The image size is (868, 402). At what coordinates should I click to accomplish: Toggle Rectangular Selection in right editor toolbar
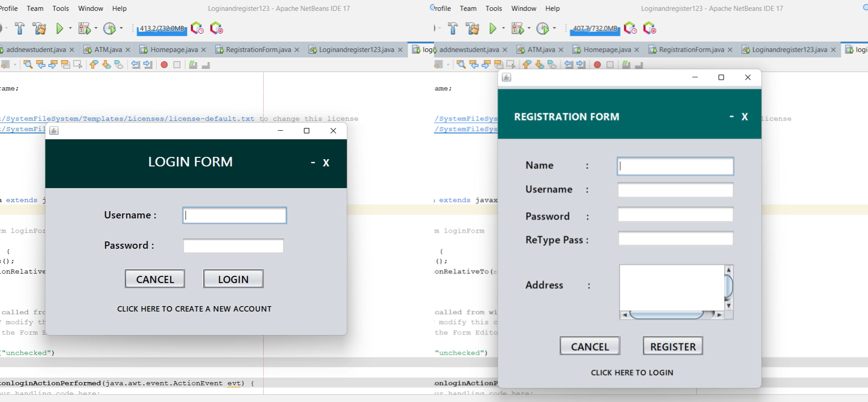(x=511, y=65)
